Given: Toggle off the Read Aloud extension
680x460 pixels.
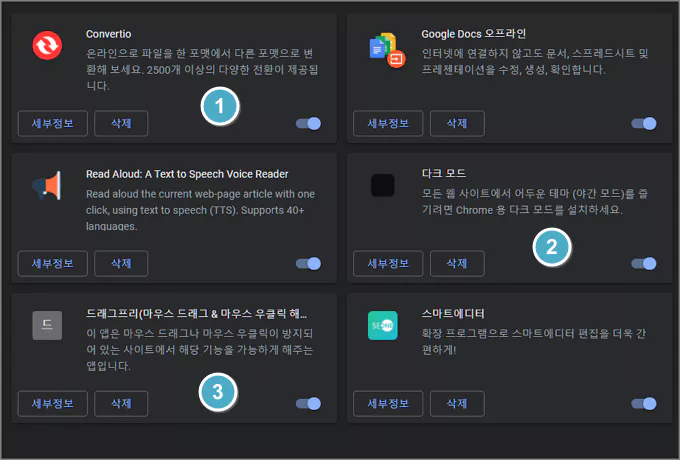Looking at the screenshot, I should (x=308, y=264).
